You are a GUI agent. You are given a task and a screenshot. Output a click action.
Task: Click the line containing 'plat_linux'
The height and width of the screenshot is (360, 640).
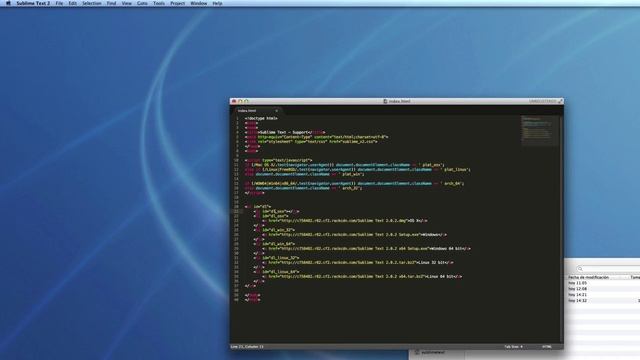point(358,169)
